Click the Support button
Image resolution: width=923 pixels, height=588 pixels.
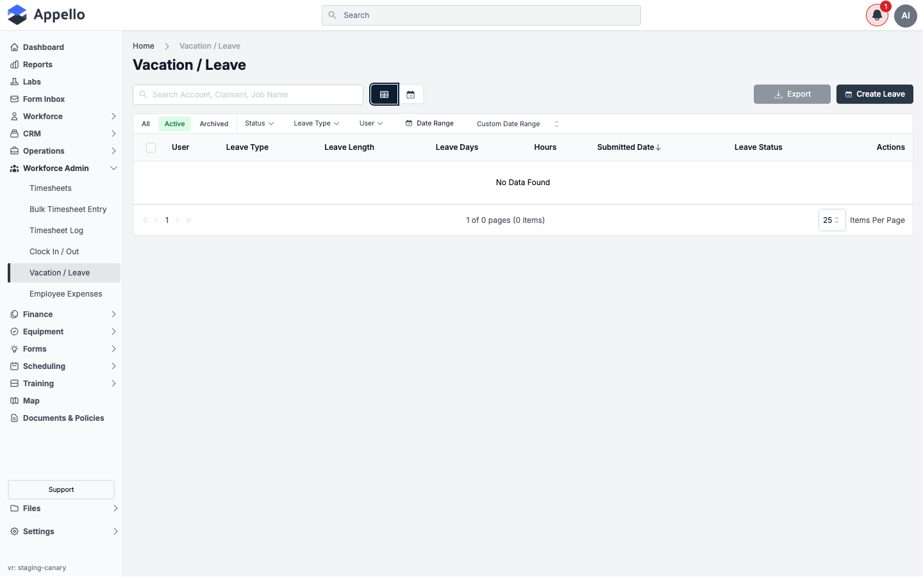click(x=61, y=490)
